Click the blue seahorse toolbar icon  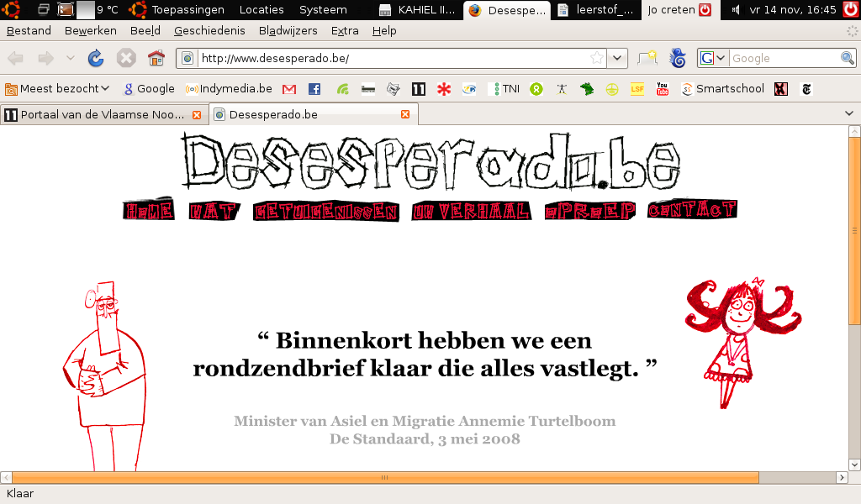click(679, 58)
